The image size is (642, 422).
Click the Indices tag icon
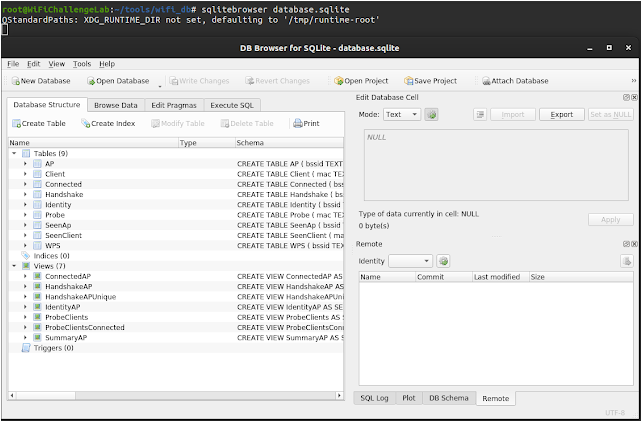[x=26, y=256]
